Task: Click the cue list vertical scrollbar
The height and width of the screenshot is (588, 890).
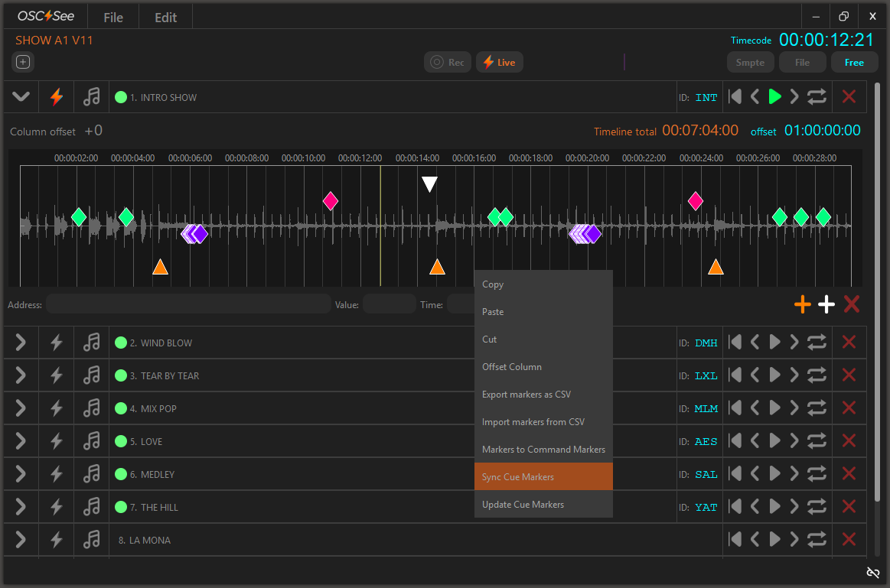Action: (878, 292)
